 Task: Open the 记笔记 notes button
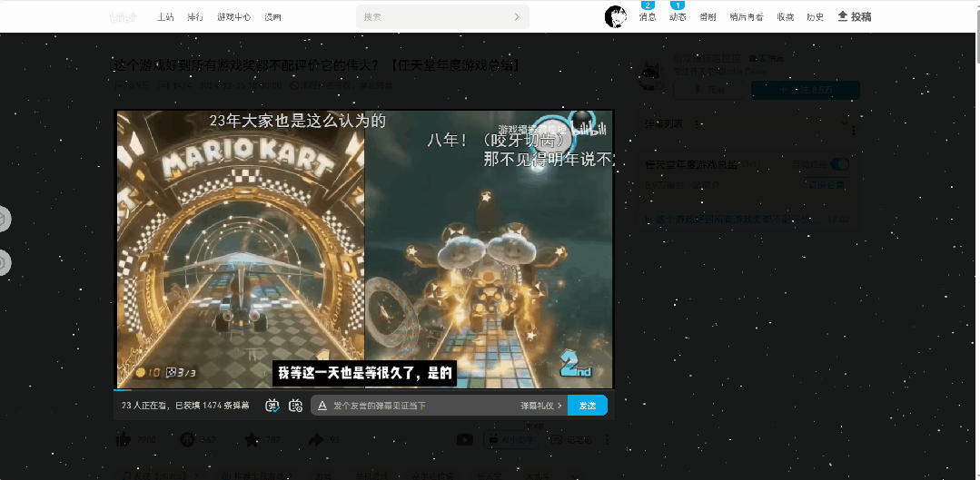pos(572,439)
